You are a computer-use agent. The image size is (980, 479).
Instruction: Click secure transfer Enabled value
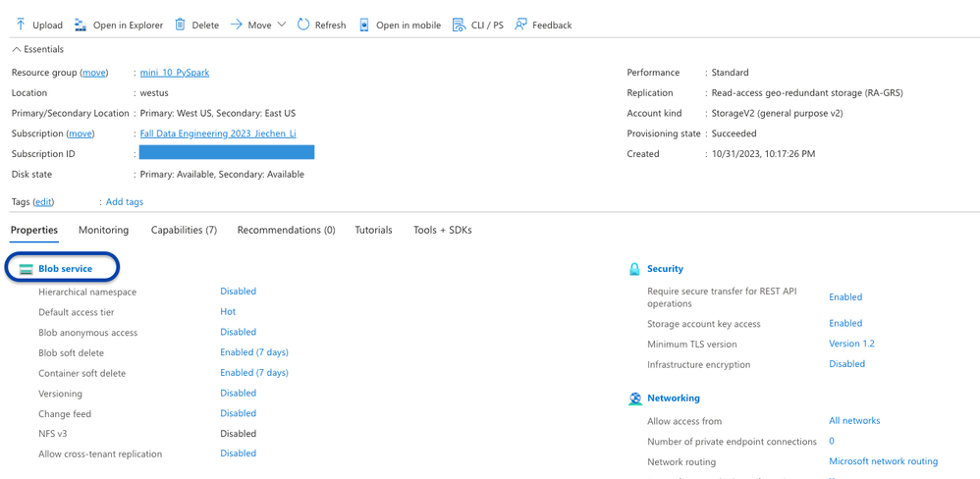(845, 297)
